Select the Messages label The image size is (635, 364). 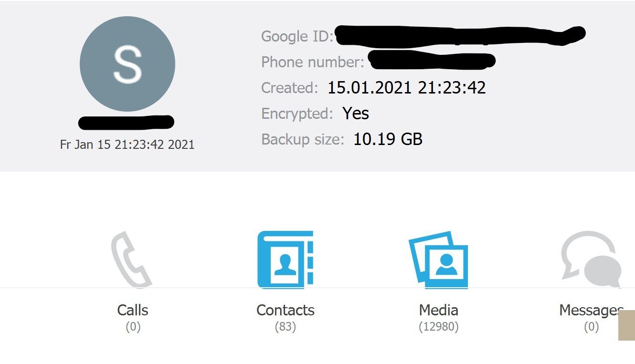tap(591, 310)
